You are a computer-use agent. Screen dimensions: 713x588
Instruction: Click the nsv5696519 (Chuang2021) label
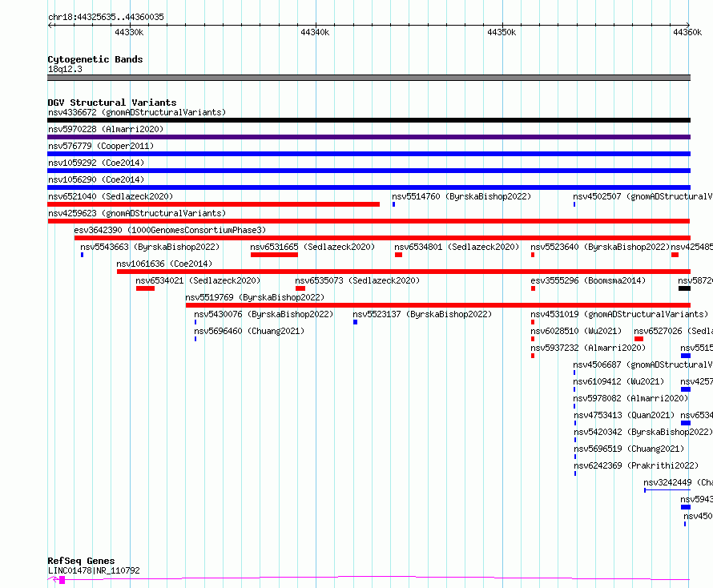click(629, 449)
